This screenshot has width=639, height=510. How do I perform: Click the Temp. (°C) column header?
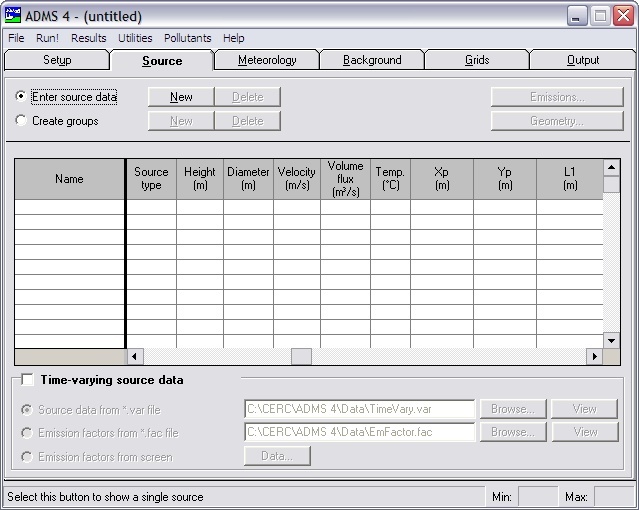point(390,179)
